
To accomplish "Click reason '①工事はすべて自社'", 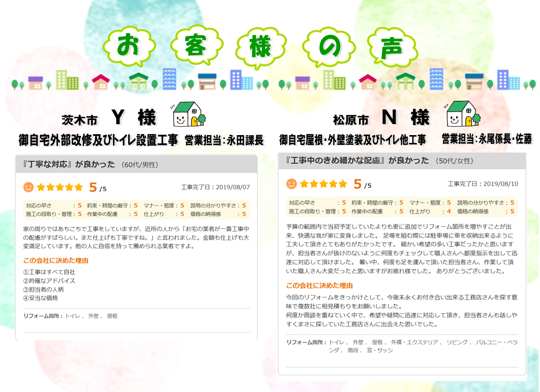I will coord(49,272).
